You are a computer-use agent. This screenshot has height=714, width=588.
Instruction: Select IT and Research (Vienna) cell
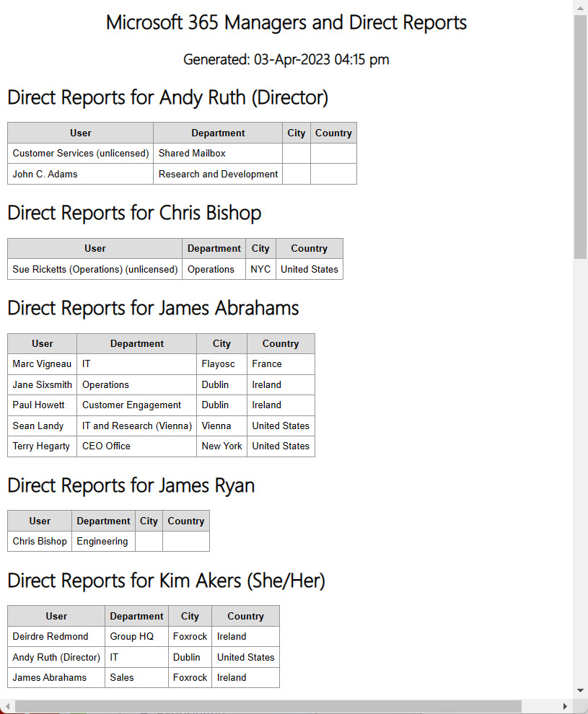point(137,426)
